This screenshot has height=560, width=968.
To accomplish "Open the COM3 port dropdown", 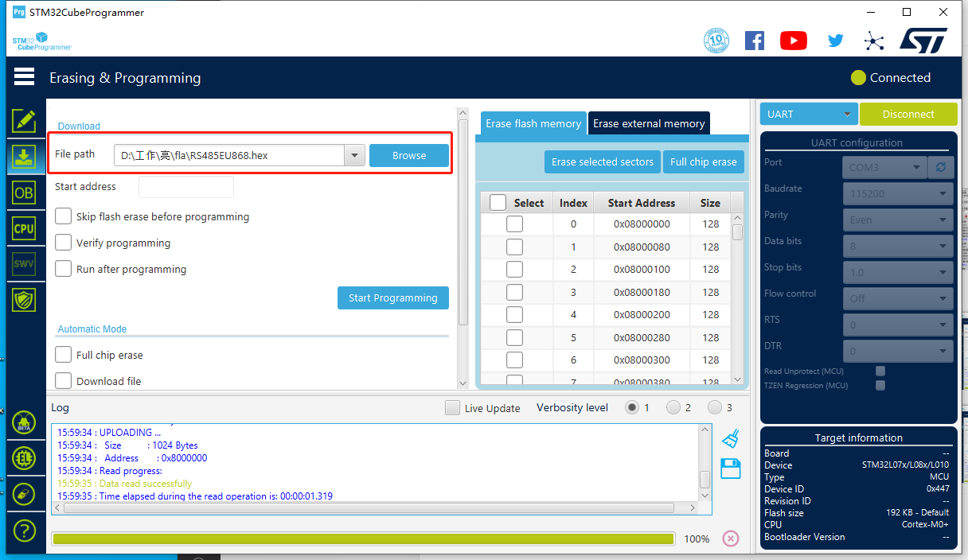I will click(884, 167).
